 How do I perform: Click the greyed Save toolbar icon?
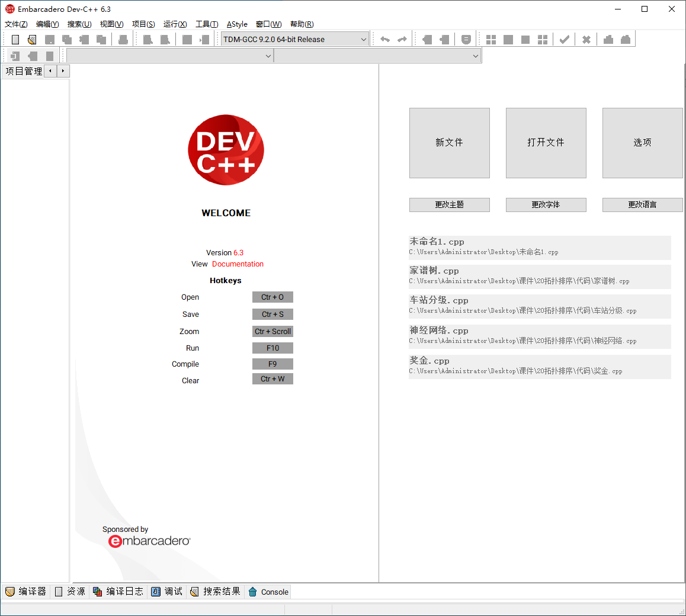(50, 39)
